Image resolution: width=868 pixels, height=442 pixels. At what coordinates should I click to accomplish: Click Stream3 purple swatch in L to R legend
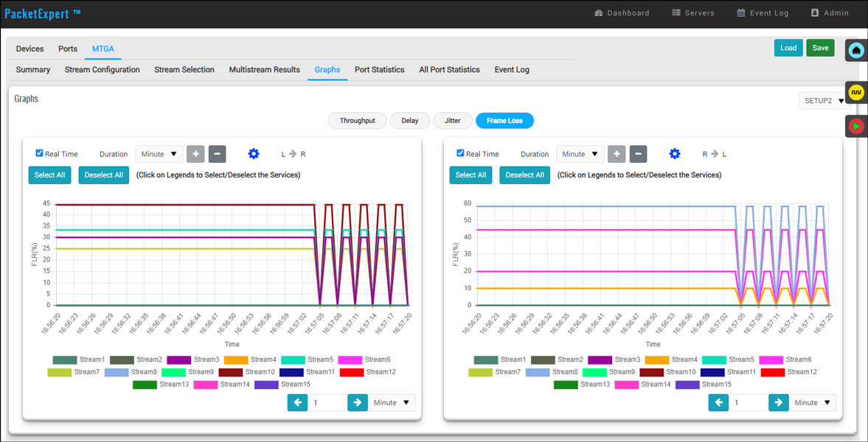(178, 359)
